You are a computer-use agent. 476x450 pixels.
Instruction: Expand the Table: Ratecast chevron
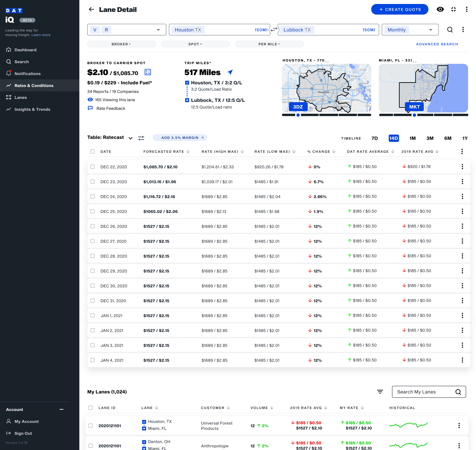coord(130,138)
